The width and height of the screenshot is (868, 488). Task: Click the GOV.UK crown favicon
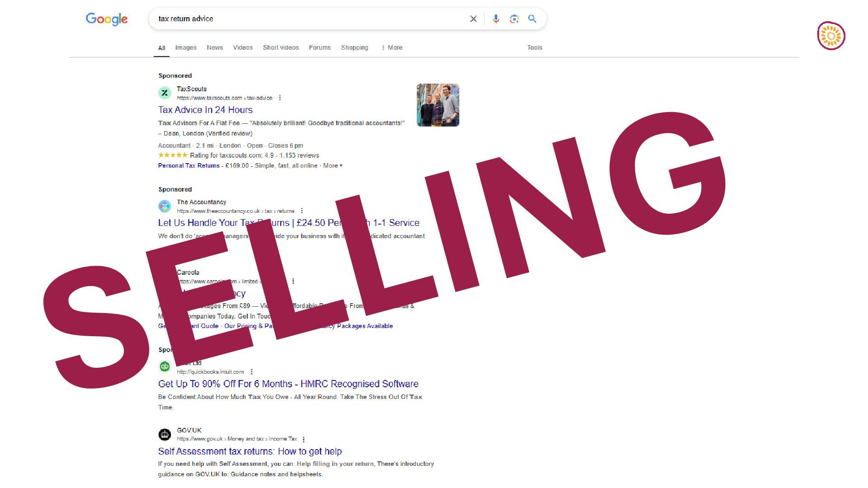coord(165,434)
